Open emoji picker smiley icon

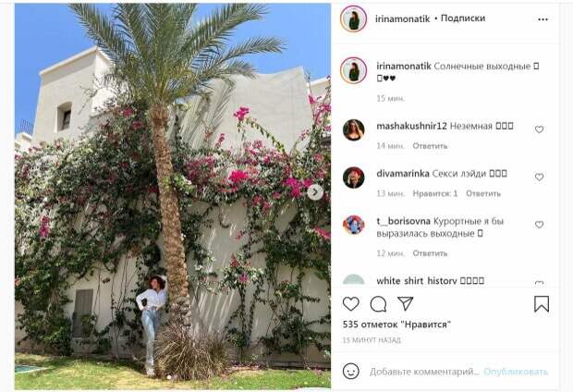click(x=351, y=371)
